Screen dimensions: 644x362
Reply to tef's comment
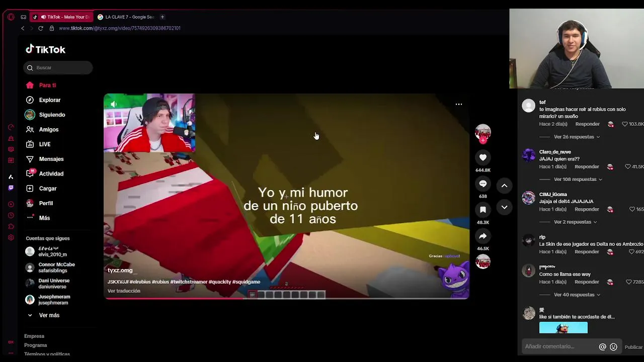[x=587, y=124]
